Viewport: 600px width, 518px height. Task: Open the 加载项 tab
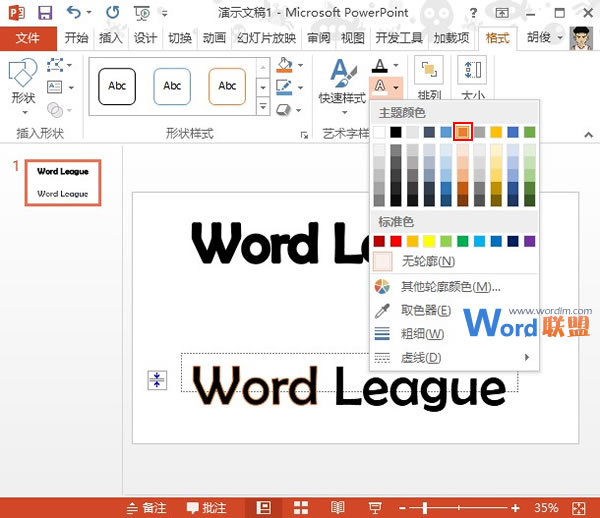(451, 38)
